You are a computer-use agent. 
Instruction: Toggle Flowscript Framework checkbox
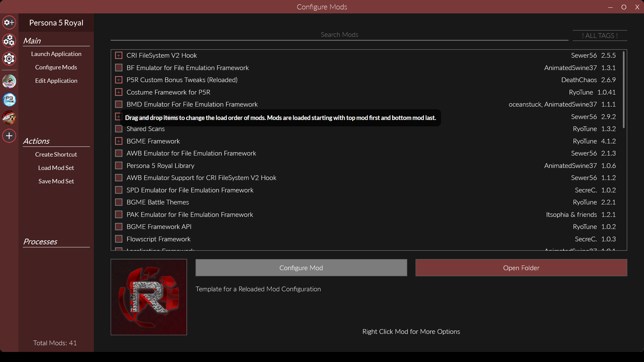(119, 239)
